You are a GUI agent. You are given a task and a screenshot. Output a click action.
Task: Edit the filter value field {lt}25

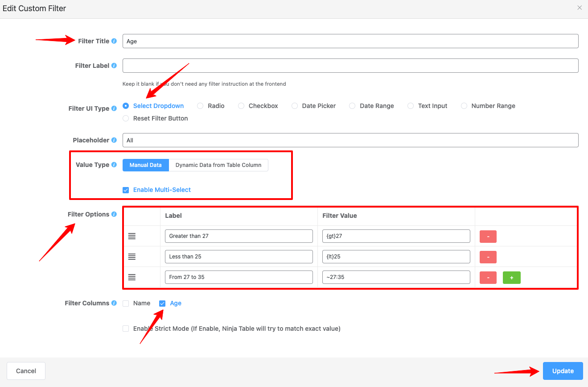(x=396, y=257)
